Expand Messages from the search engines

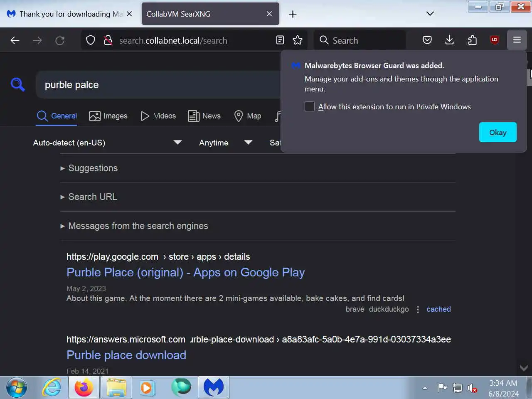pyautogui.click(x=134, y=226)
